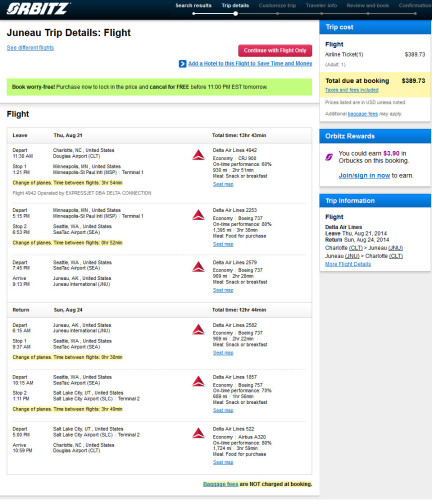Viewport: 432px width, 500px height.
Task: Click the Delta logo for flight 2582
Action: tap(198, 330)
